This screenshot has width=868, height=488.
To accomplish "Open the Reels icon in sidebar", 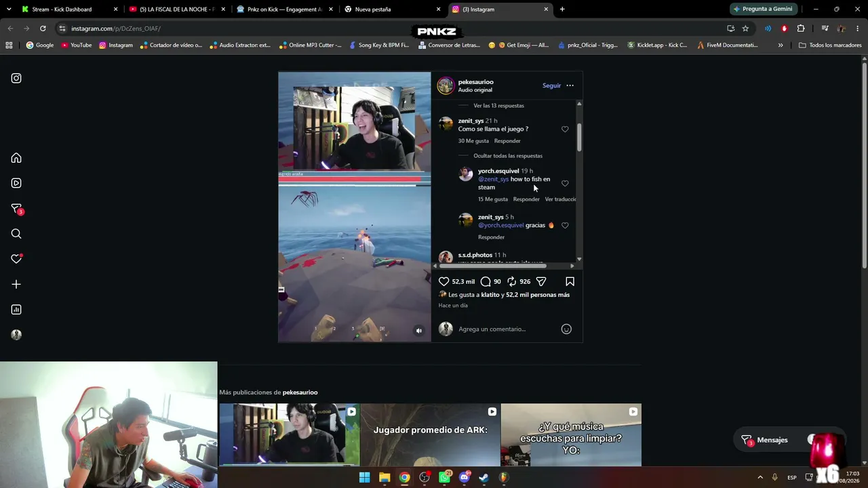I will (16, 183).
